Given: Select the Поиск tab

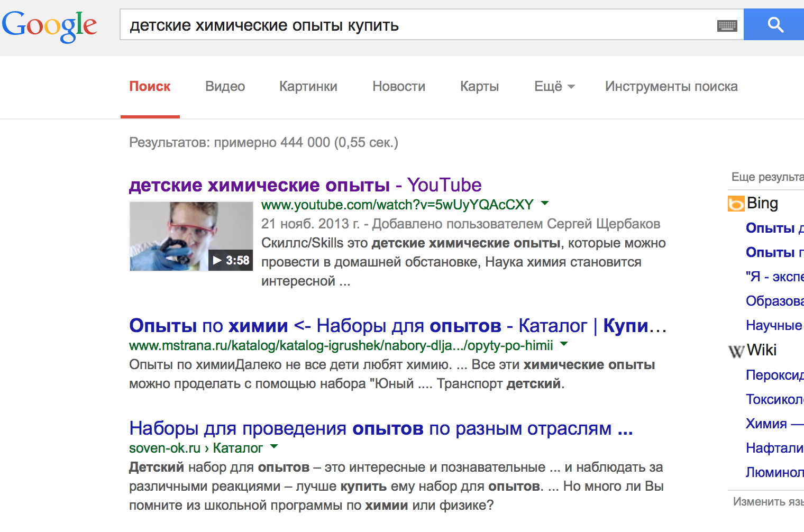Looking at the screenshot, I should (150, 86).
